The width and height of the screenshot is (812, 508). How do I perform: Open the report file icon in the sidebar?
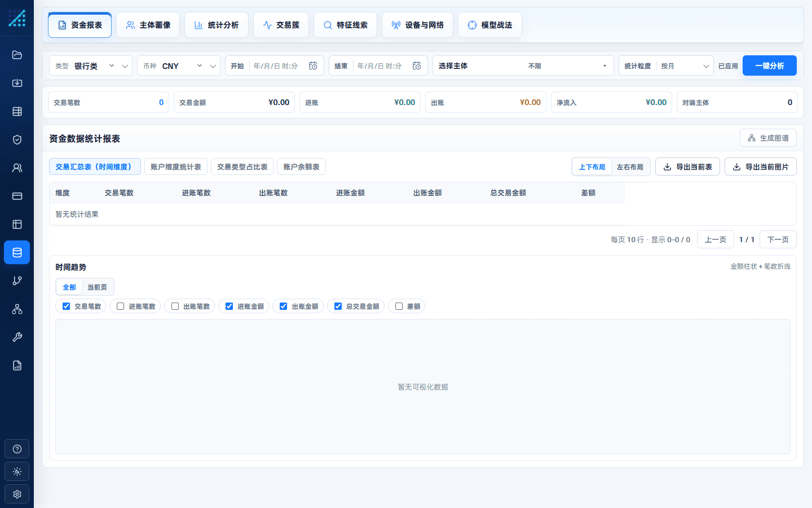(17, 365)
